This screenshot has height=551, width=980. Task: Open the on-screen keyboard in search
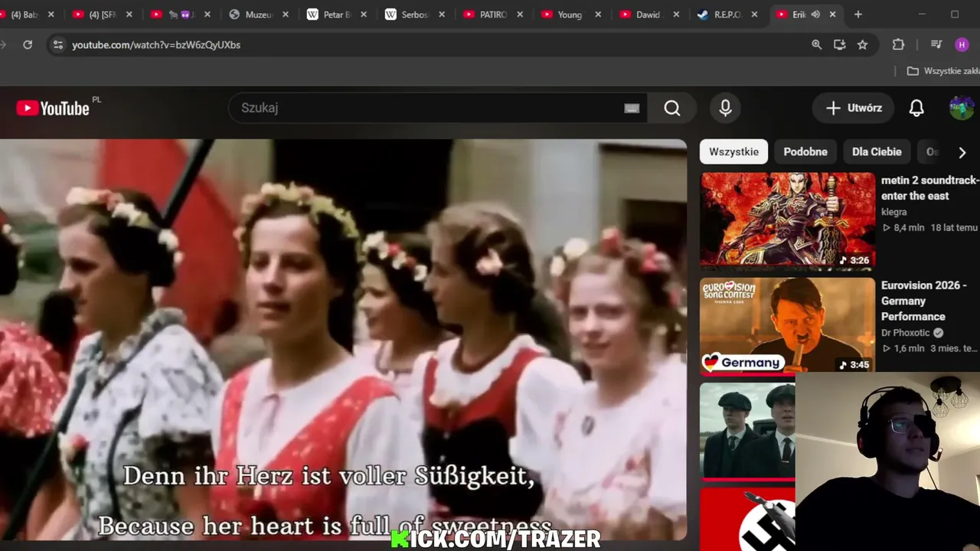tap(632, 108)
